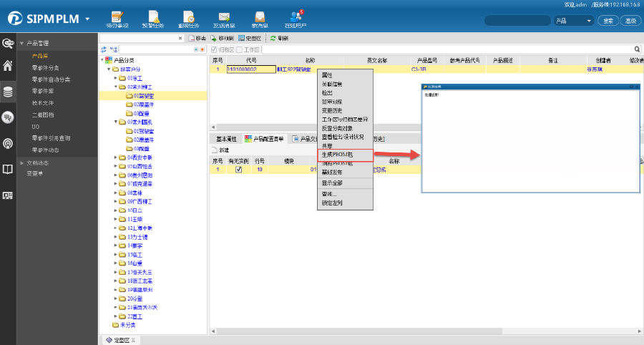The height and width of the screenshot is (345, 644).
Task: Toggle the 工作区 checkbox
Action: [x=240, y=49]
